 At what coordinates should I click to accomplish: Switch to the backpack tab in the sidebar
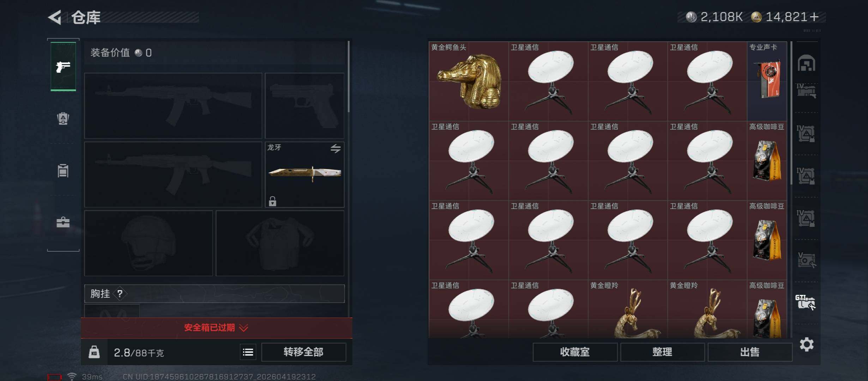pyautogui.click(x=63, y=119)
